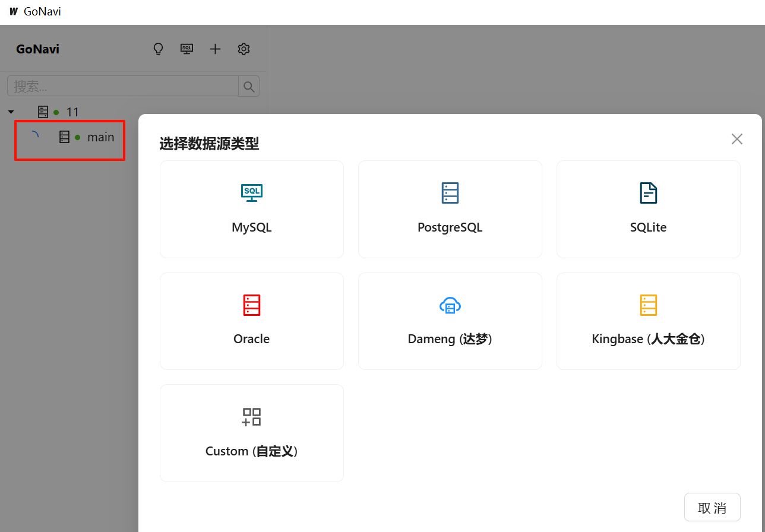Viewport: 765px width, 532px height.
Task: Click the red Oracle server icon
Action: pos(252,305)
